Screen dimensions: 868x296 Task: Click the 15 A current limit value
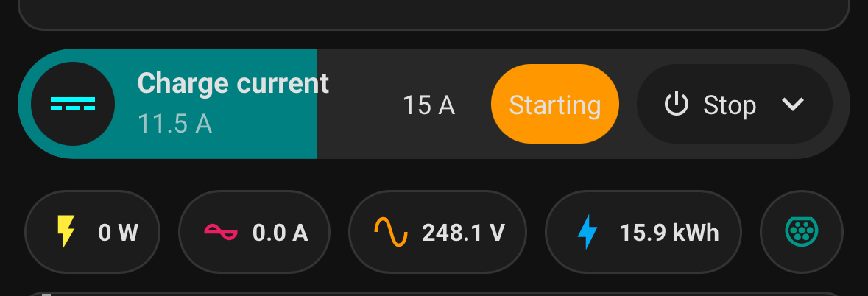(428, 105)
